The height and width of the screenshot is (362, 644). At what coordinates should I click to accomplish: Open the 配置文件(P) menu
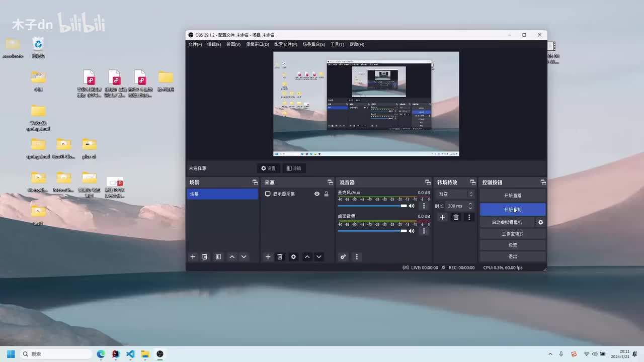point(286,44)
